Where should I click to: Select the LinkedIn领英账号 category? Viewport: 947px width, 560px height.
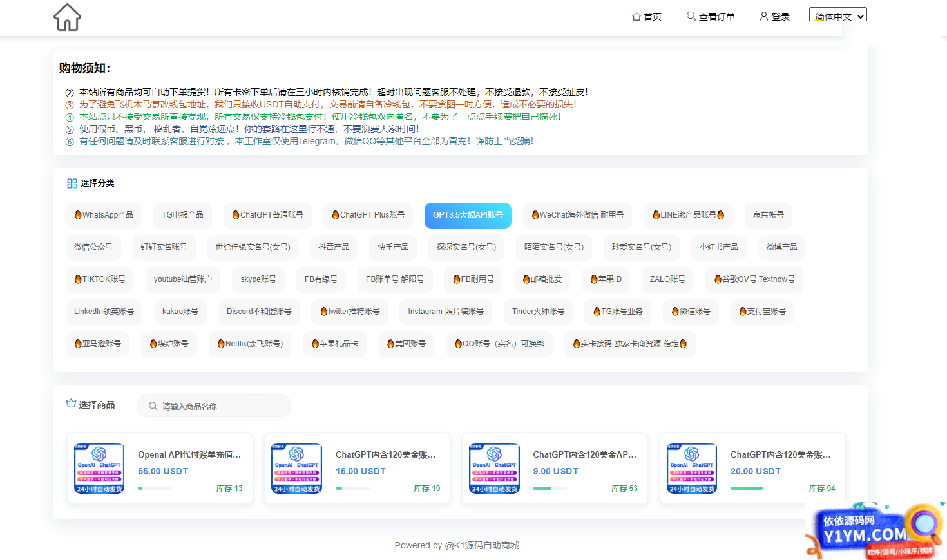coord(104,312)
